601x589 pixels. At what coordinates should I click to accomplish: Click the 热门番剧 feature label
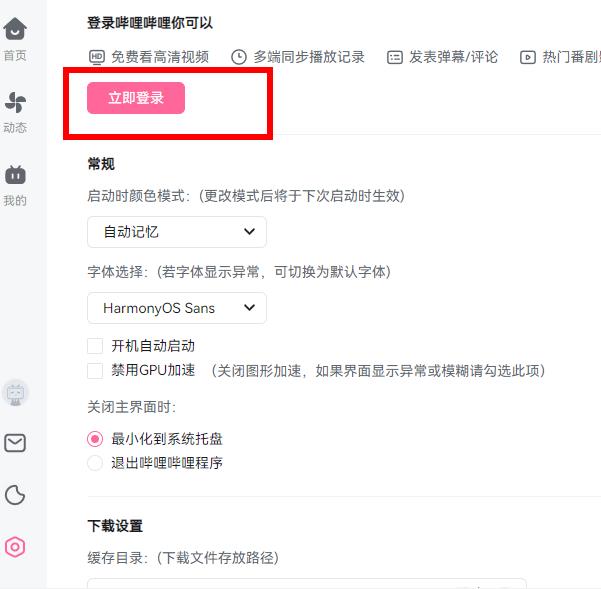click(x=570, y=57)
